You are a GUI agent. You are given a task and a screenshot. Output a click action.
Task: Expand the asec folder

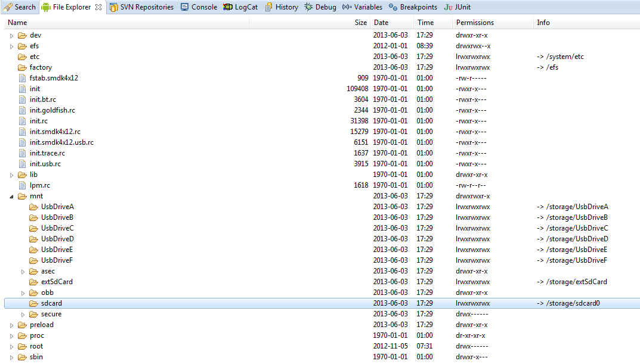(x=23, y=271)
